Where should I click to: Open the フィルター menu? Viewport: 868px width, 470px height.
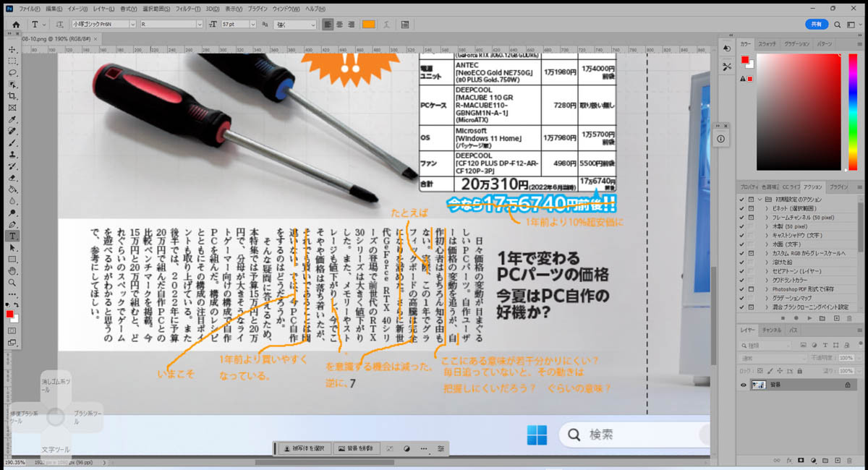tap(188, 9)
